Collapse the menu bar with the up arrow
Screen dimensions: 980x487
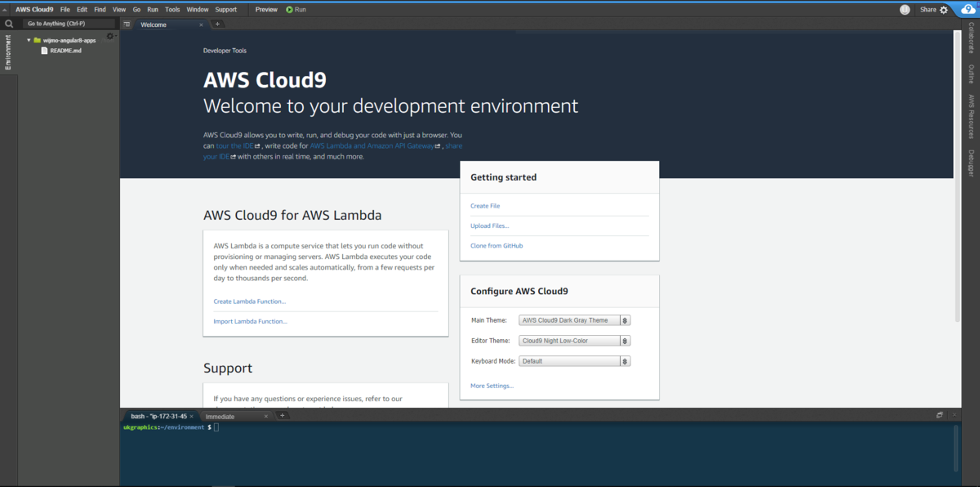pyautogui.click(x=6, y=10)
